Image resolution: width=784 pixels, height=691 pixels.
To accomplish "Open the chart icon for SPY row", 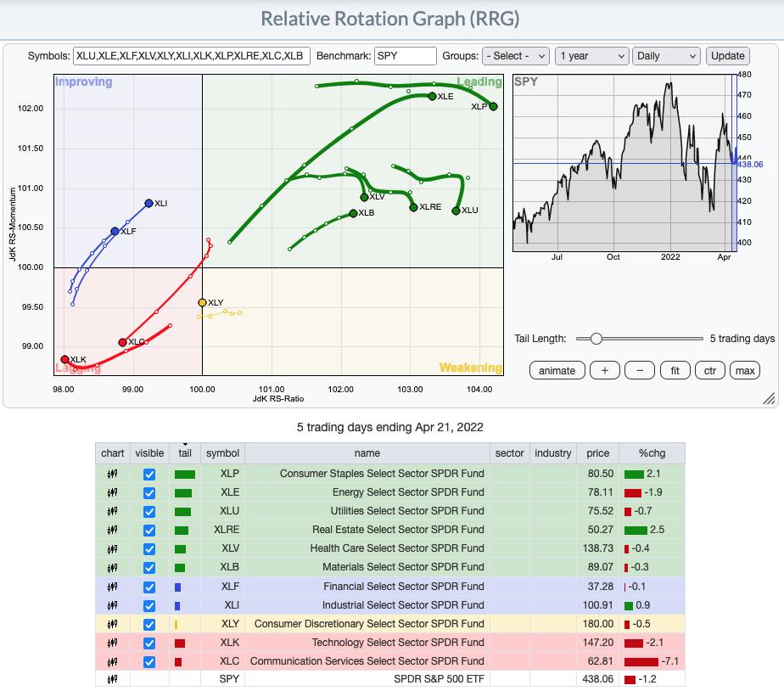I will (x=113, y=679).
